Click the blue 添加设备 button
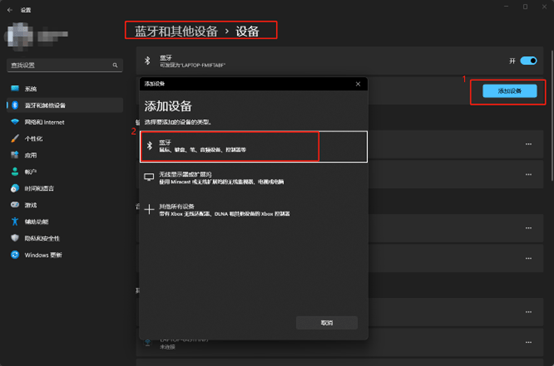The image size is (554, 366). tap(510, 91)
